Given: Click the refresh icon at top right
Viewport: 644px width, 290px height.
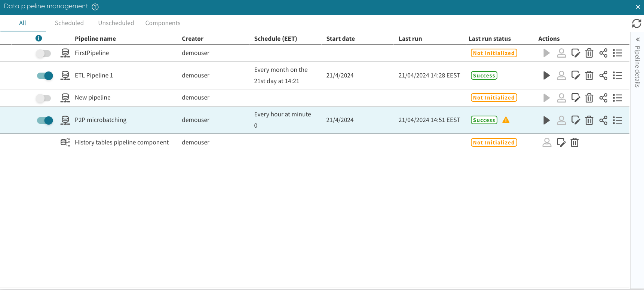Looking at the screenshot, I should click(637, 23).
